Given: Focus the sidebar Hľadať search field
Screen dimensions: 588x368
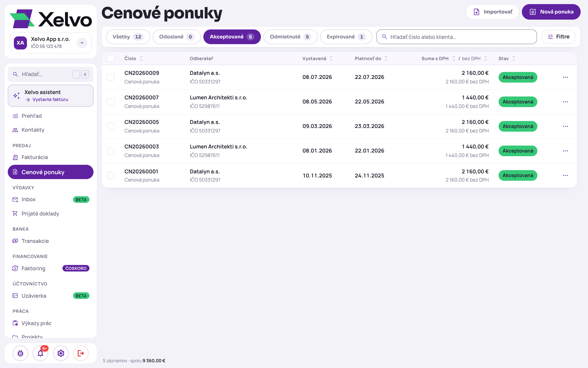Looking at the screenshot, I should pyautogui.click(x=51, y=74).
